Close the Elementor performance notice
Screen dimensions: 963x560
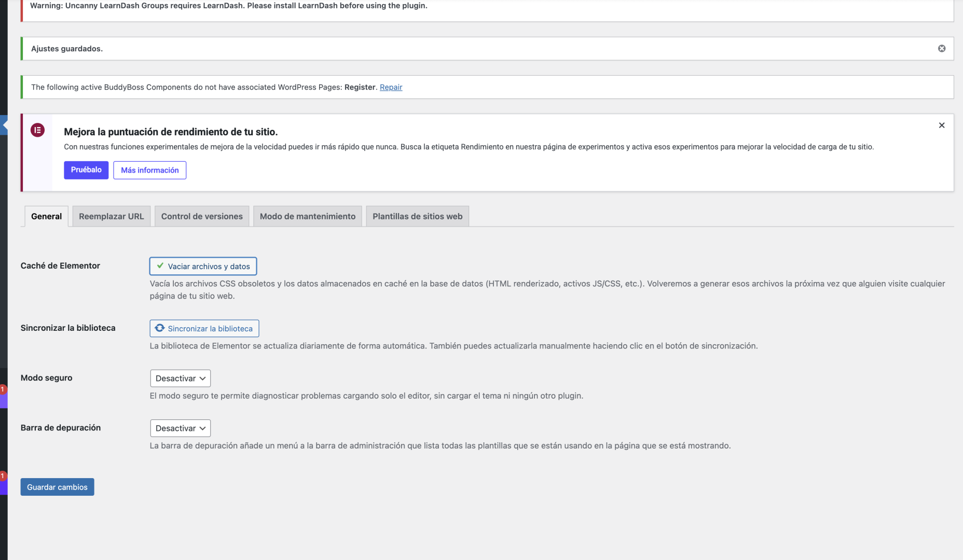(941, 125)
